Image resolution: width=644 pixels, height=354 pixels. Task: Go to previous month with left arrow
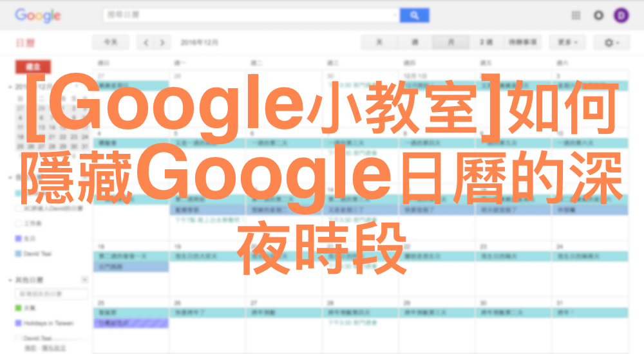[x=146, y=42]
